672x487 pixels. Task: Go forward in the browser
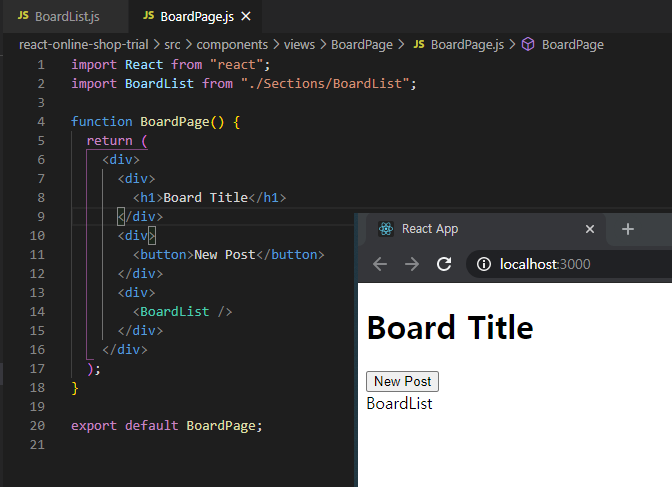pos(412,264)
